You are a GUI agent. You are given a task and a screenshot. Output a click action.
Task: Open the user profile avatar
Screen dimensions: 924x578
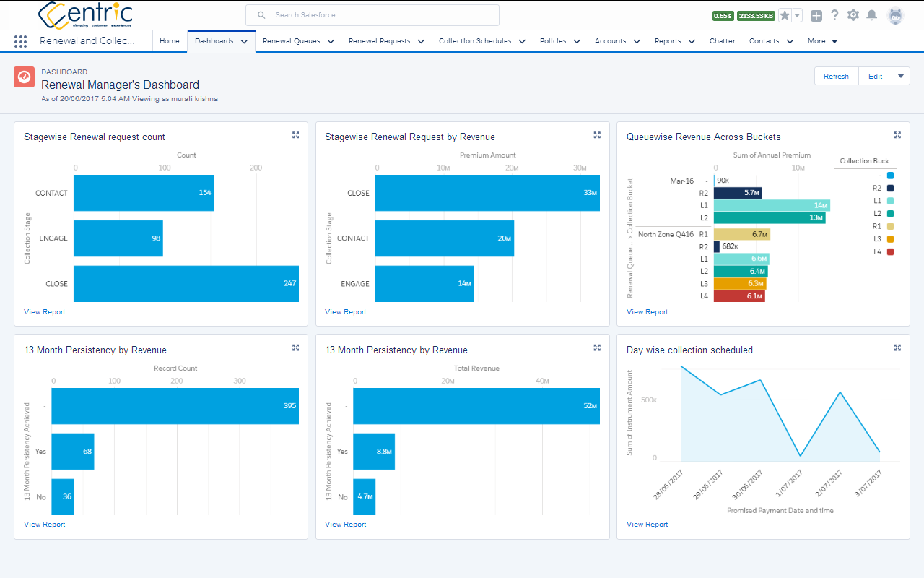895,15
